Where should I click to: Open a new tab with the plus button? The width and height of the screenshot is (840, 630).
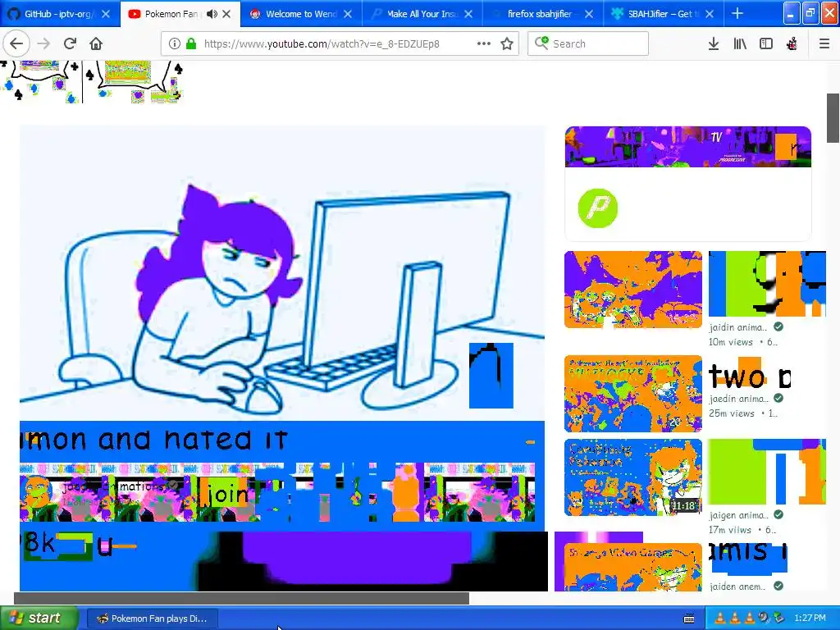[737, 13]
